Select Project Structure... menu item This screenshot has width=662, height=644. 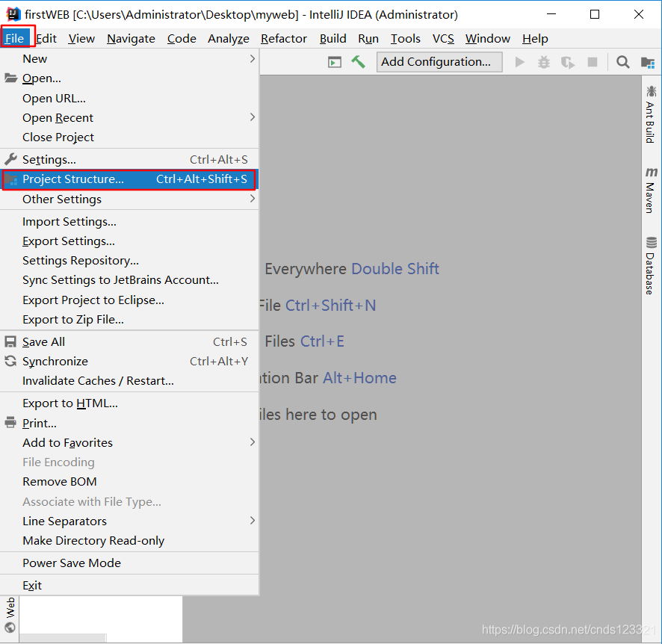click(129, 179)
